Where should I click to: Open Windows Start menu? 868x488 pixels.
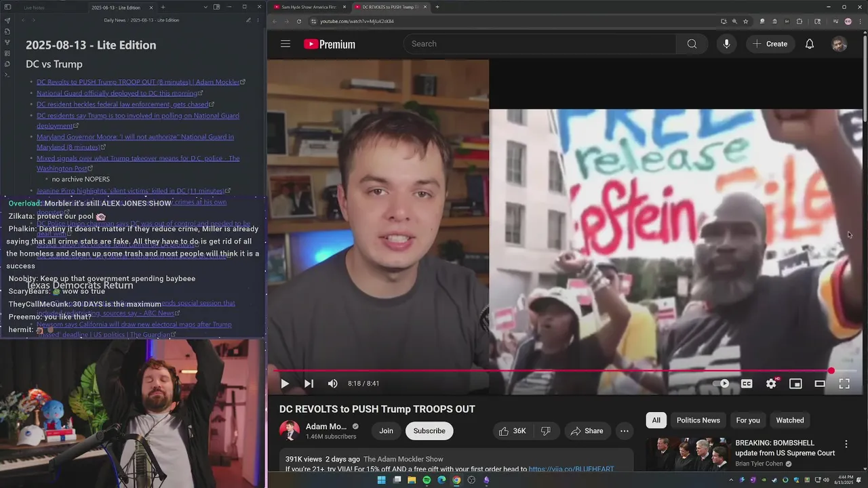[x=381, y=480]
